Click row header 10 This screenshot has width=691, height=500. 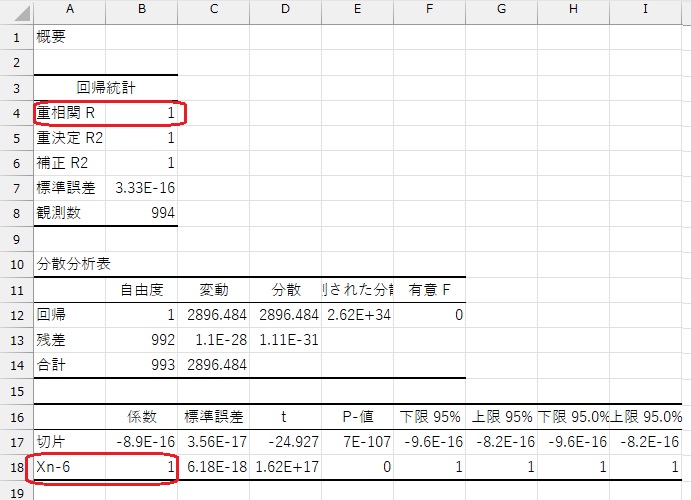tap(16, 265)
